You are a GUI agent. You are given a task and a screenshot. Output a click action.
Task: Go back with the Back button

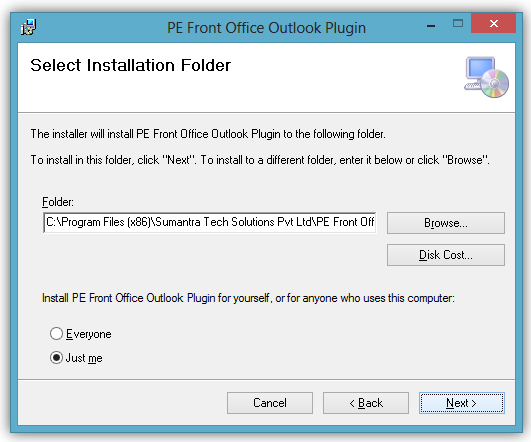(366, 403)
